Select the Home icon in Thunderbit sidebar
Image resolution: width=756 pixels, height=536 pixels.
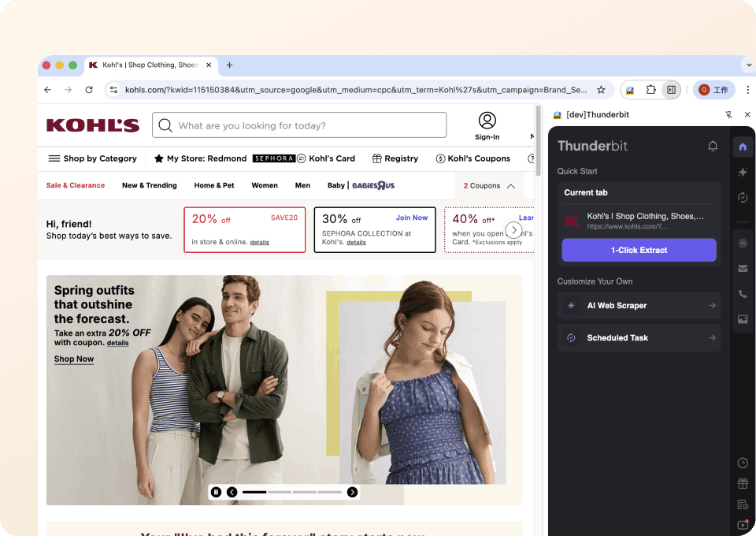(742, 146)
